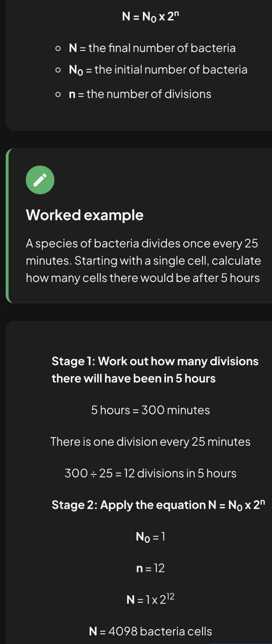Click the 'Stage 1' heading about divisions
Image resolution: width=272 pixels, height=644 pixels.
click(155, 370)
